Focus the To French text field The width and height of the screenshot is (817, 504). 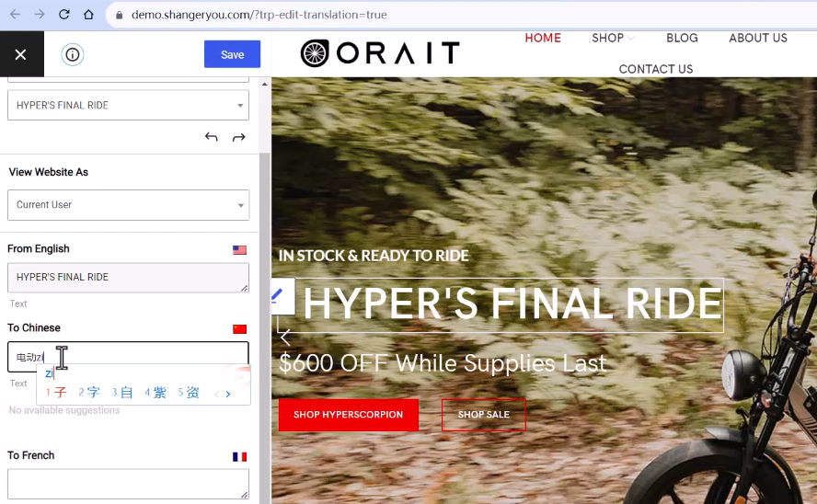pos(128,484)
